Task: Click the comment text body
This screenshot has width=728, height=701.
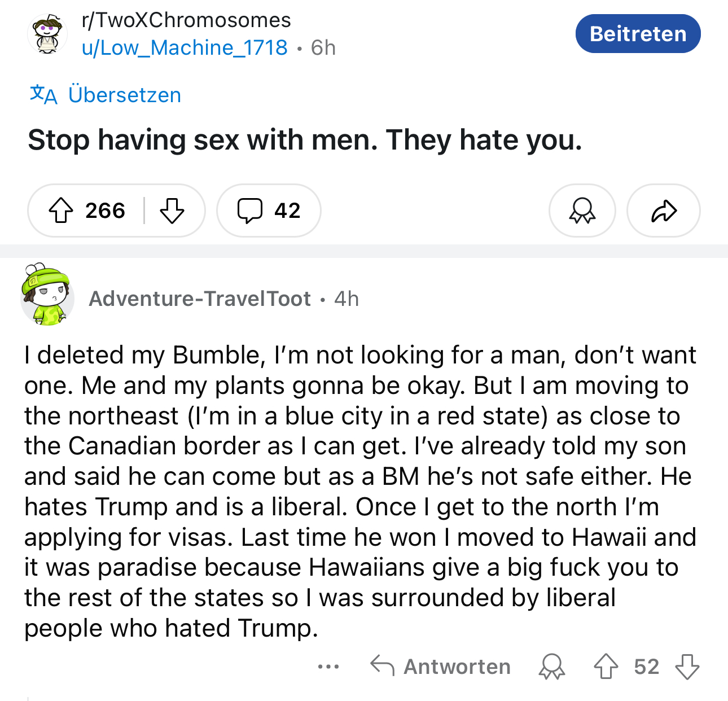Action: 360,491
